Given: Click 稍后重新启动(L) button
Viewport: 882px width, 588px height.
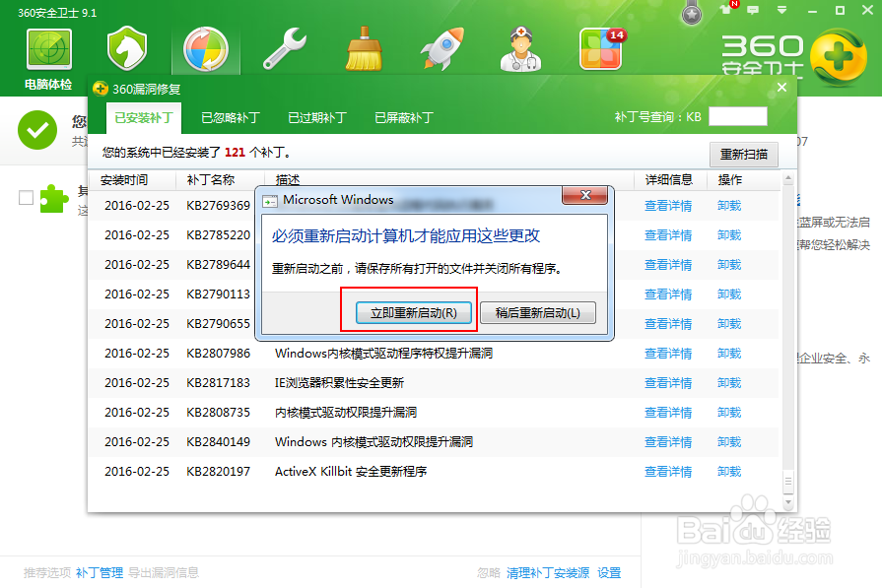Looking at the screenshot, I should tap(537, 312).
